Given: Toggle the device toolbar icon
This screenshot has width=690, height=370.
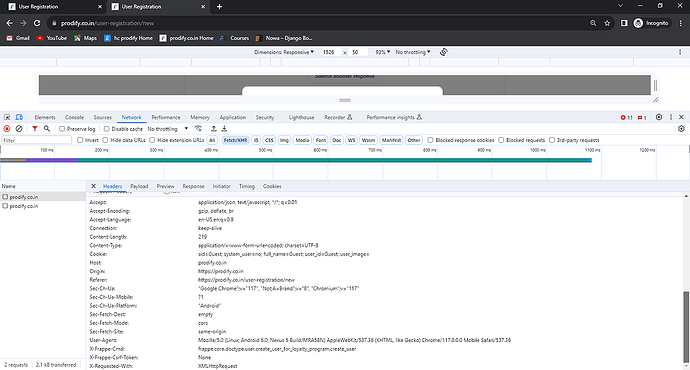Looking at the screenshot, I should [x=19, y=117].
